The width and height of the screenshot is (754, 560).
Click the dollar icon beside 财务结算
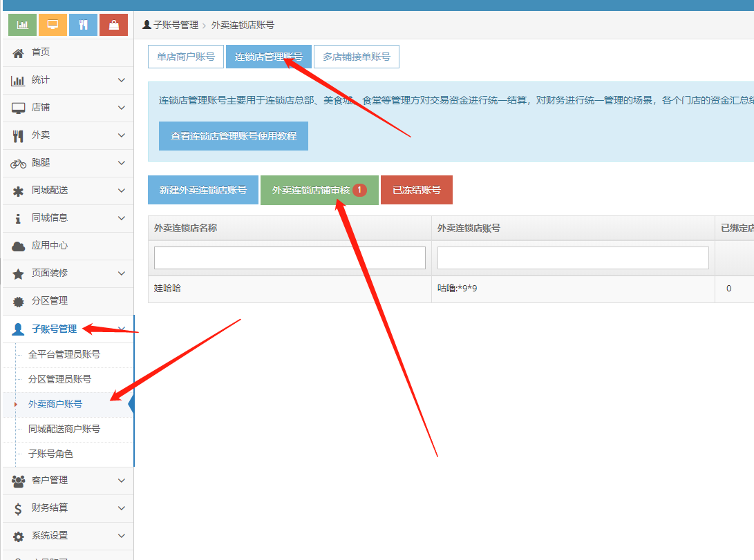point(19,508)
